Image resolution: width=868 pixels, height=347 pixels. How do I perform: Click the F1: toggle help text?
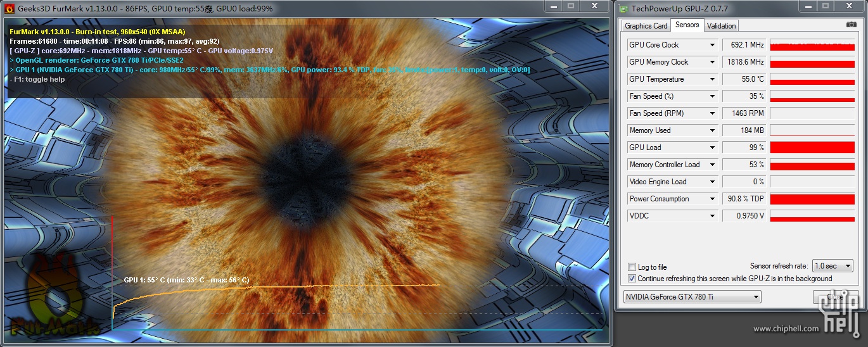[37, 79]
